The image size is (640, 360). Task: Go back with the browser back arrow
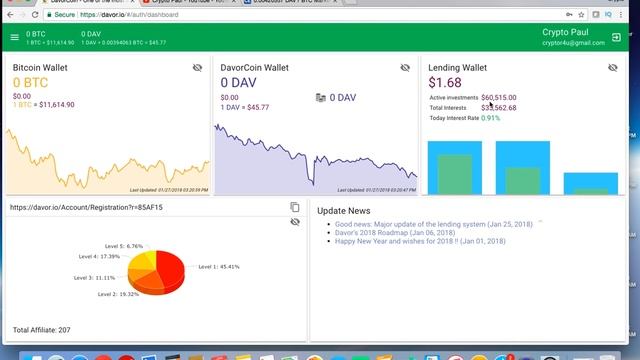[10, 15]
